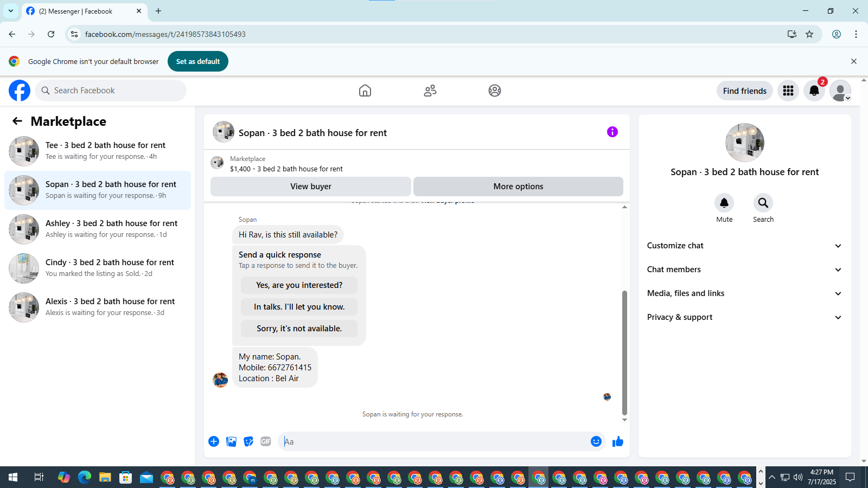The width and height of the screenshot is (868, 488).
Task: Click Find friends button
Action: (744, 91)
